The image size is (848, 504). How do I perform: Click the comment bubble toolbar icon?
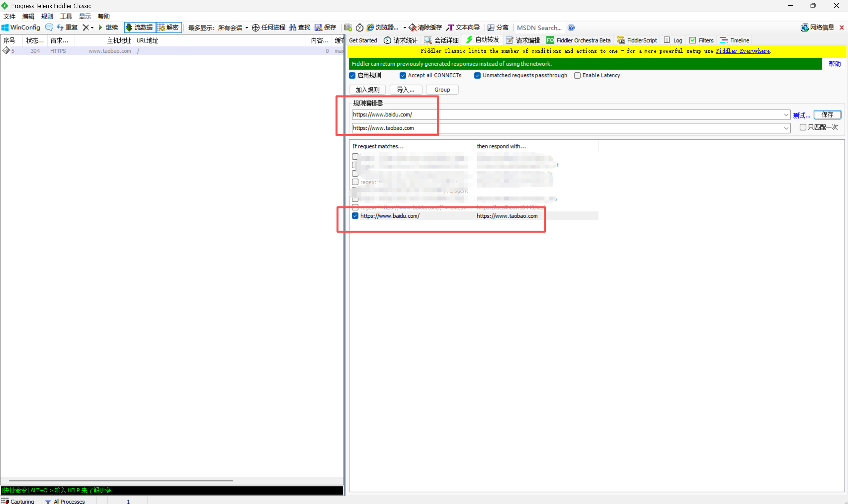pos(49,27)
